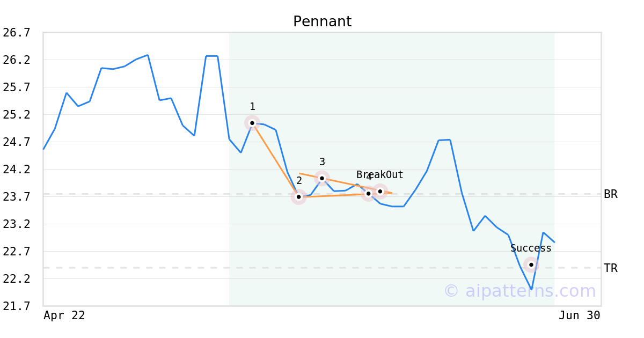Click pattern point marker 2
This screenshot has width=644, height=338.
(299, 197)
